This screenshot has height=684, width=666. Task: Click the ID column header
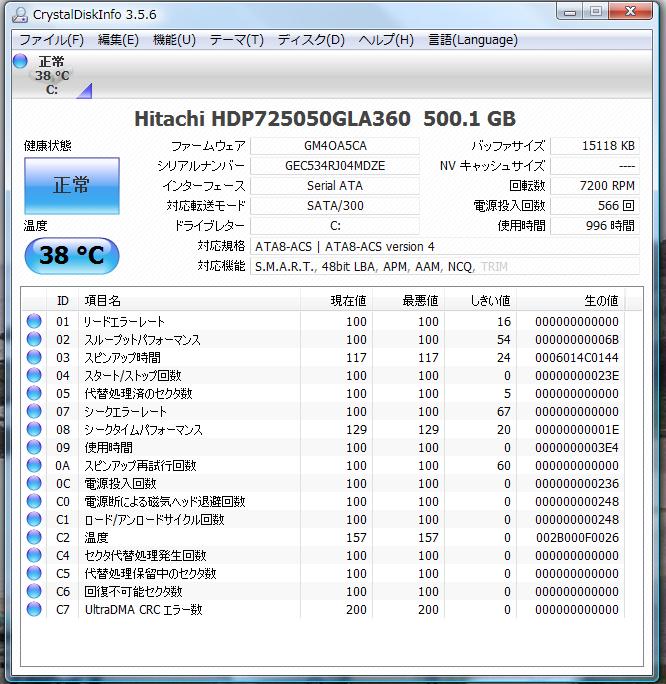[x=62, y=300]
